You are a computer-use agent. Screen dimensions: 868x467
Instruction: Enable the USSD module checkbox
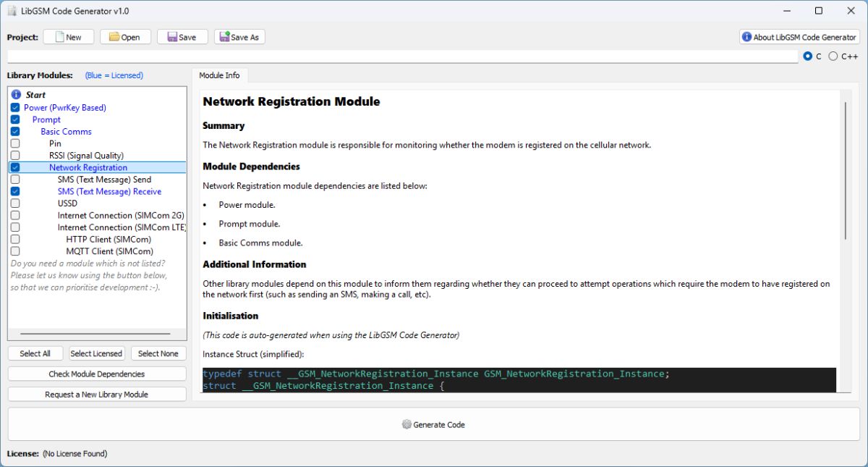[x=15, y=203]
